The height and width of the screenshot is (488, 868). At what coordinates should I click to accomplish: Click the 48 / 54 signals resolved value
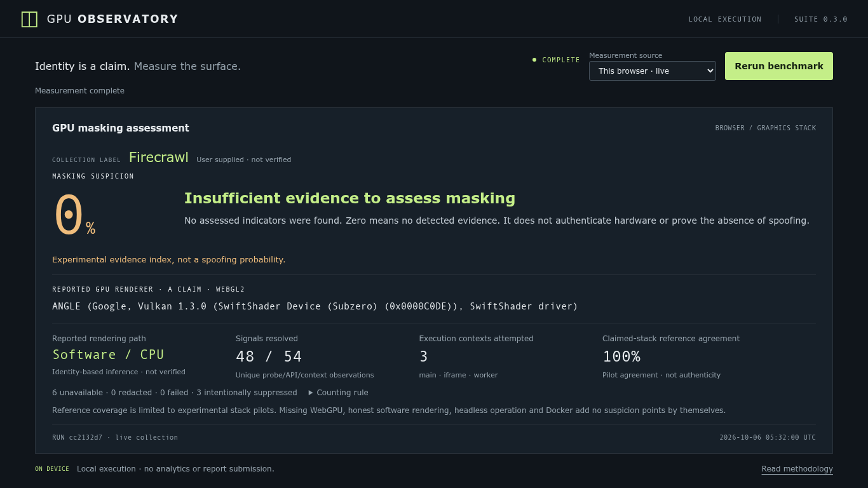tap(269, 356)
